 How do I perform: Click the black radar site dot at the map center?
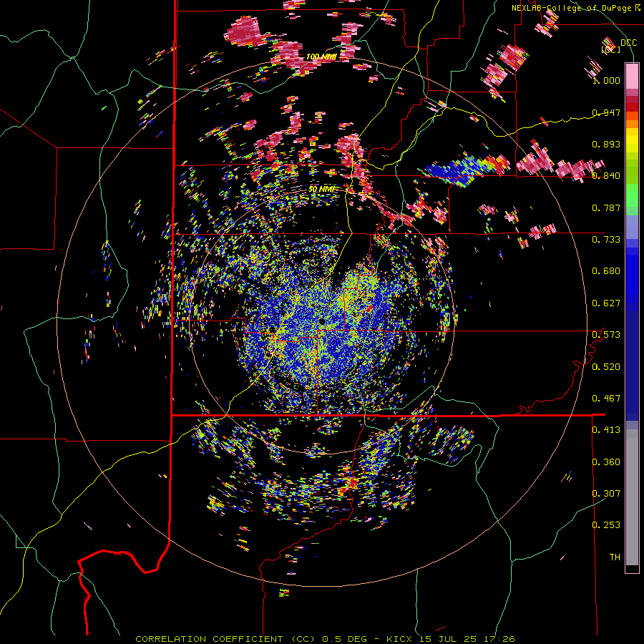[322, 321]
